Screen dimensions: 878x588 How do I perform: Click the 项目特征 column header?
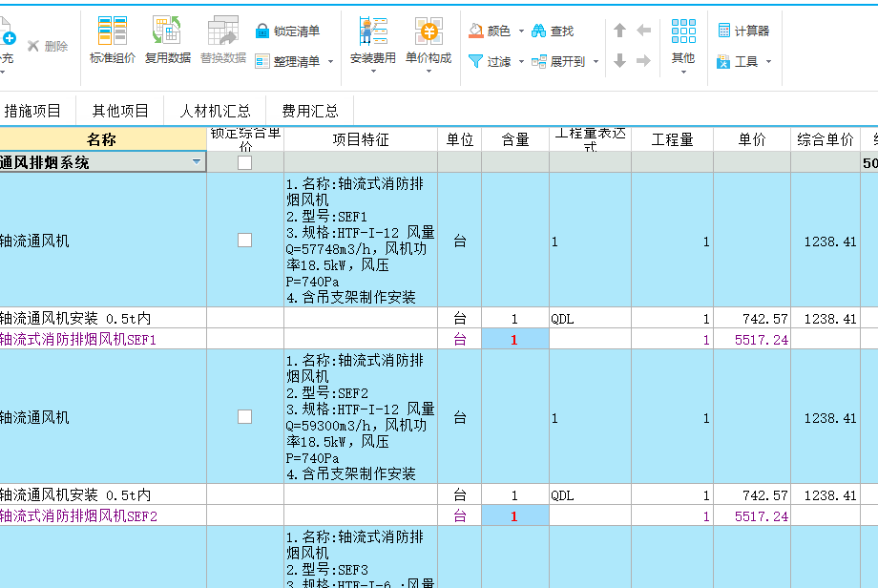(x=361, y=139)
